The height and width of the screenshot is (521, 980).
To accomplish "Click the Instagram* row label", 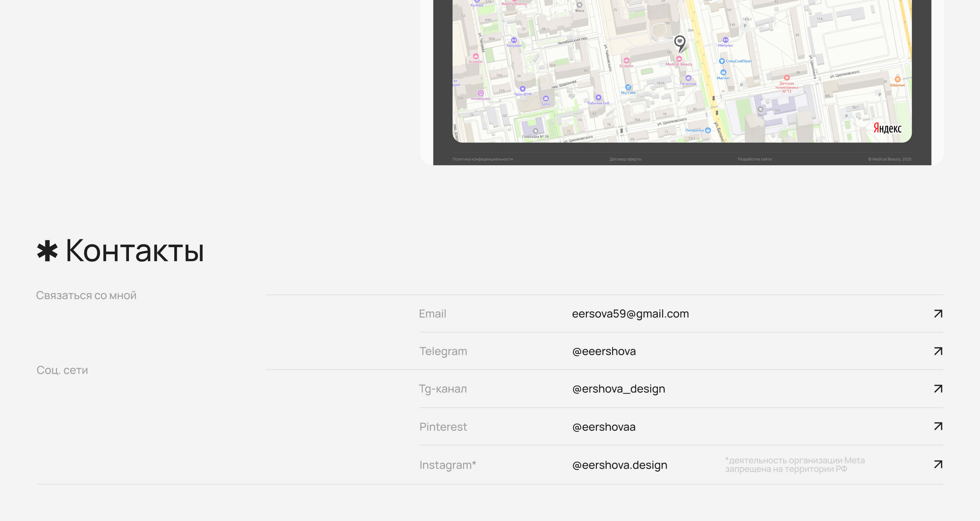I will pyautogui.click(x=447, y=465).
